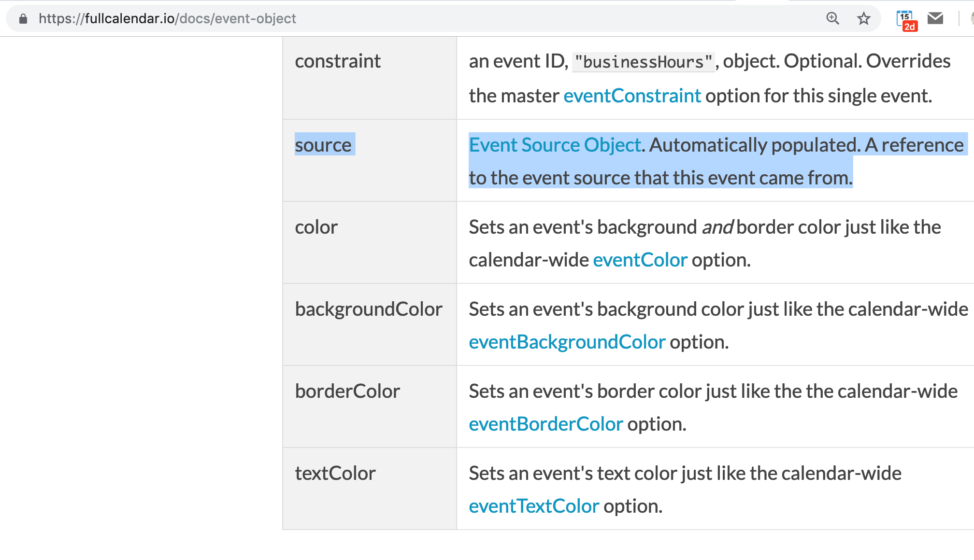Click the backgroundColor property name
Image resolution: width=974 pixels, height=560 pixels.
click(x=369, y=309)
